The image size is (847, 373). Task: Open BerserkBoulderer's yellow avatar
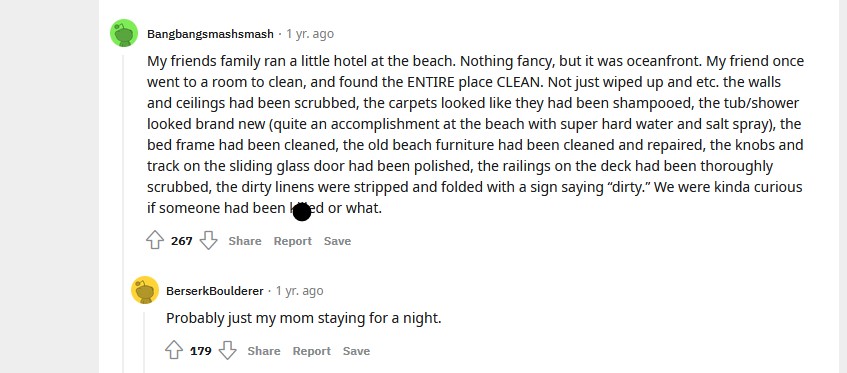[145, 290]
